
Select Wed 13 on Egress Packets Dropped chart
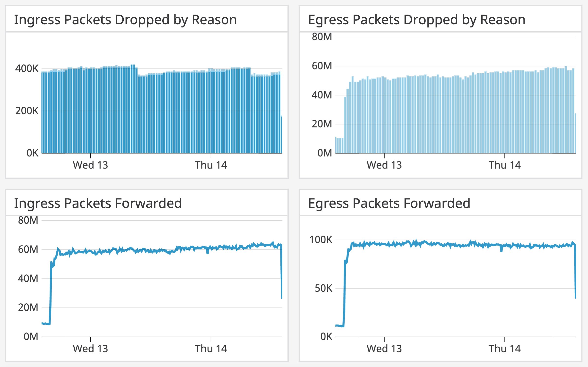click(384, 165)
